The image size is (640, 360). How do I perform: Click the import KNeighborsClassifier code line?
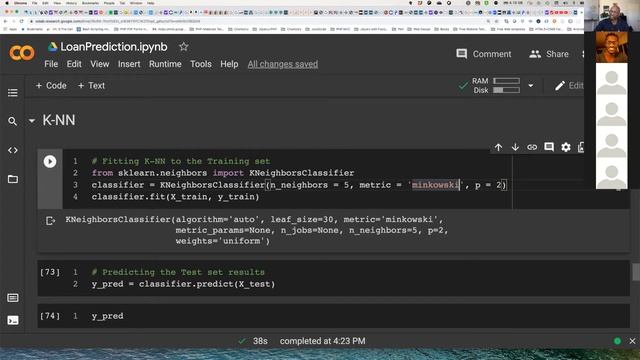(223, 173)
